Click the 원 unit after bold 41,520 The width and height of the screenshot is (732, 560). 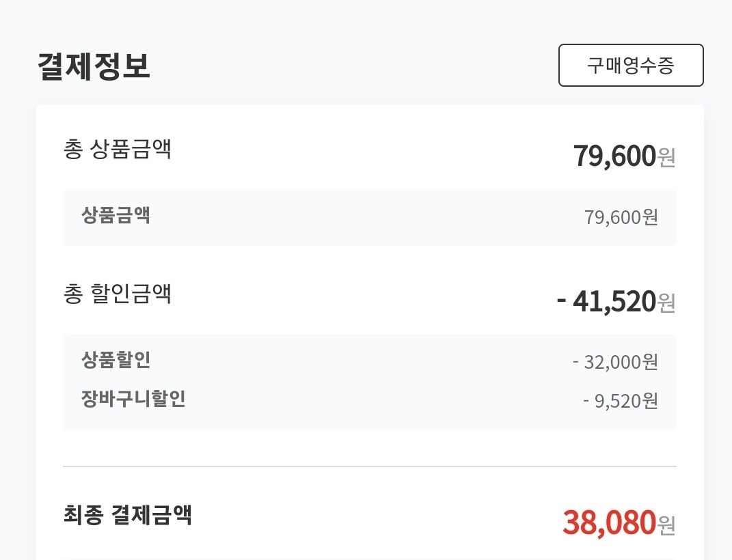tap(666, 303)
